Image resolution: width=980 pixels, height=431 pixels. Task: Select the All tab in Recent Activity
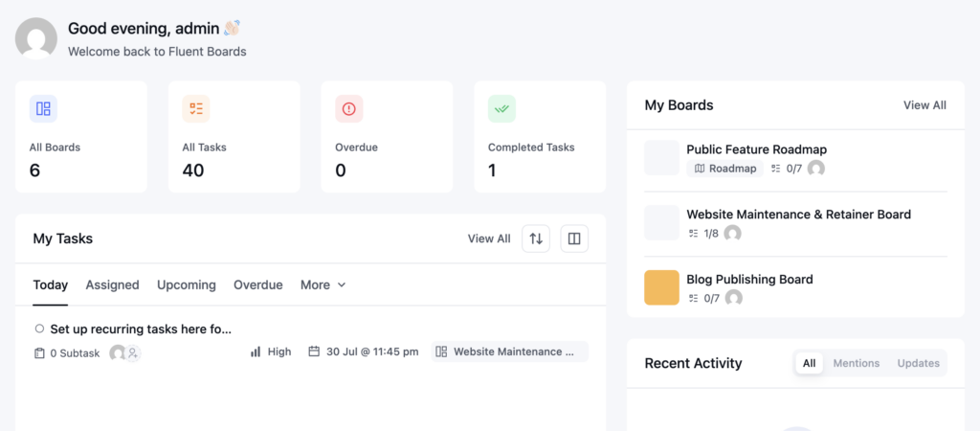[810, 363]
